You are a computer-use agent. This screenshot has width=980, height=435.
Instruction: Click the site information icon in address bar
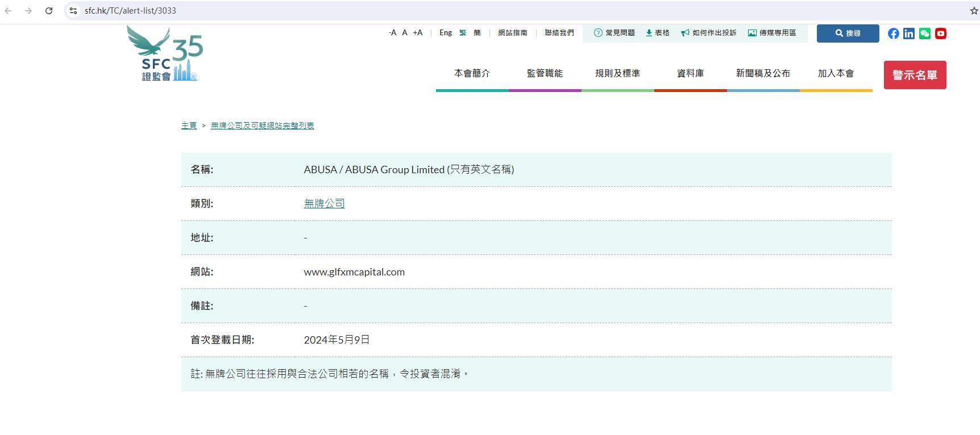73,11
